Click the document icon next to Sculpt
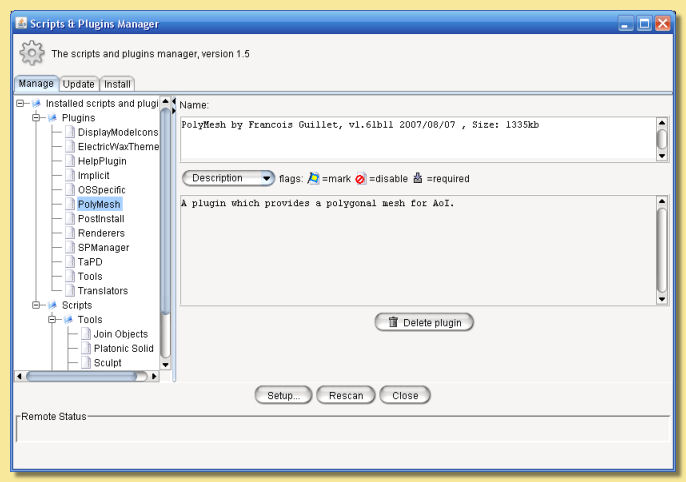This screenshot has height=482, width=686. coord(85,363)
